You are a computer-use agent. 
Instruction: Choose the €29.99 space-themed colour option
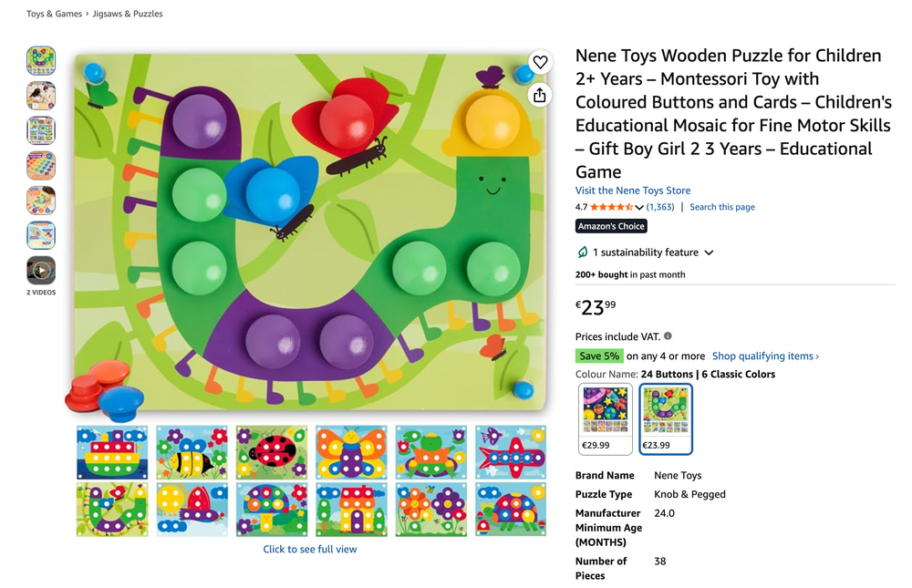(x=606, y=418)
